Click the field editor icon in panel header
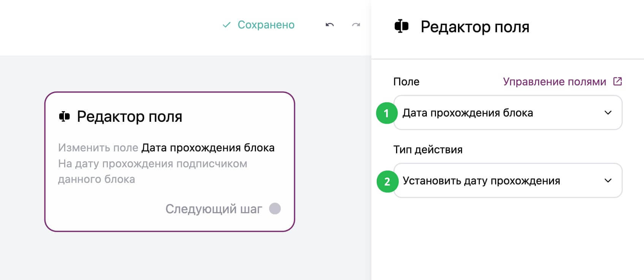Screen dimensions: 644x280 click(401, 26)
